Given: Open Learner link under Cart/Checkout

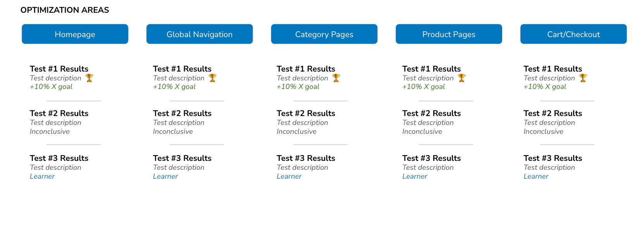Looking at the screenshot, I should click(536, 176).
